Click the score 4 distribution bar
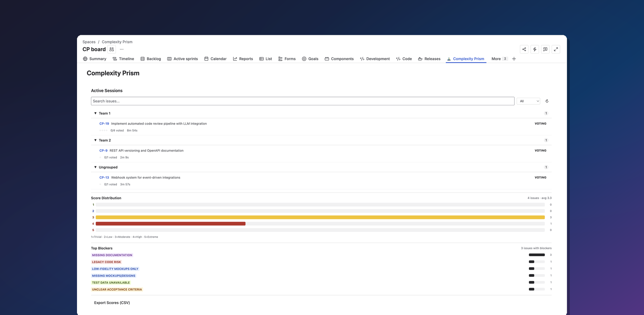The width and height of the screenshot is (644, 315). pyautogui.click(x=170, y=223)
